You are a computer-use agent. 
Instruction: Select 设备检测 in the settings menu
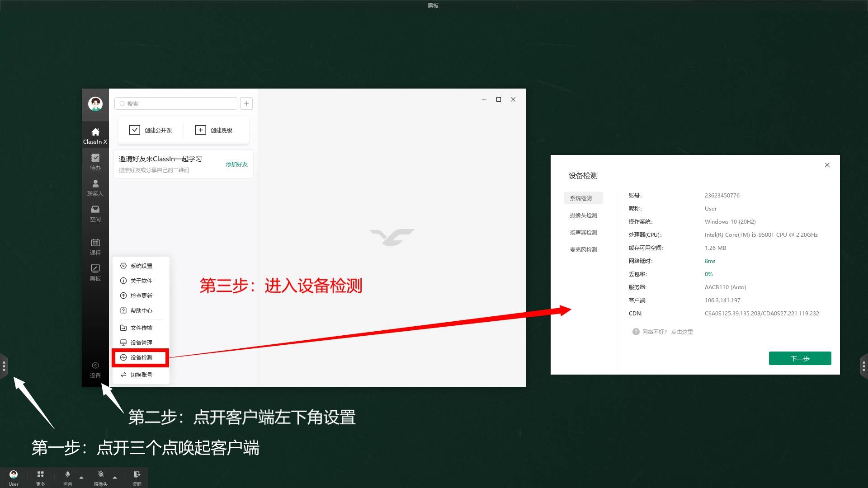(x=141, y=357)
